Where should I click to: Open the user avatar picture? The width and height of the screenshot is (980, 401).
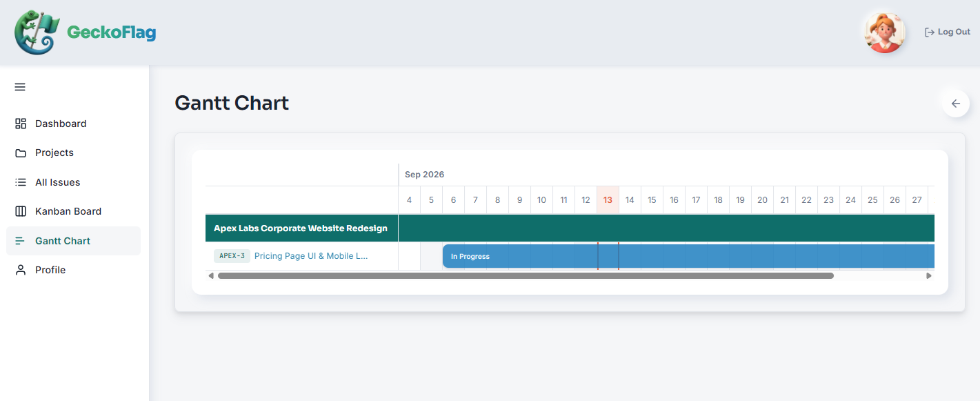point(885,32)
